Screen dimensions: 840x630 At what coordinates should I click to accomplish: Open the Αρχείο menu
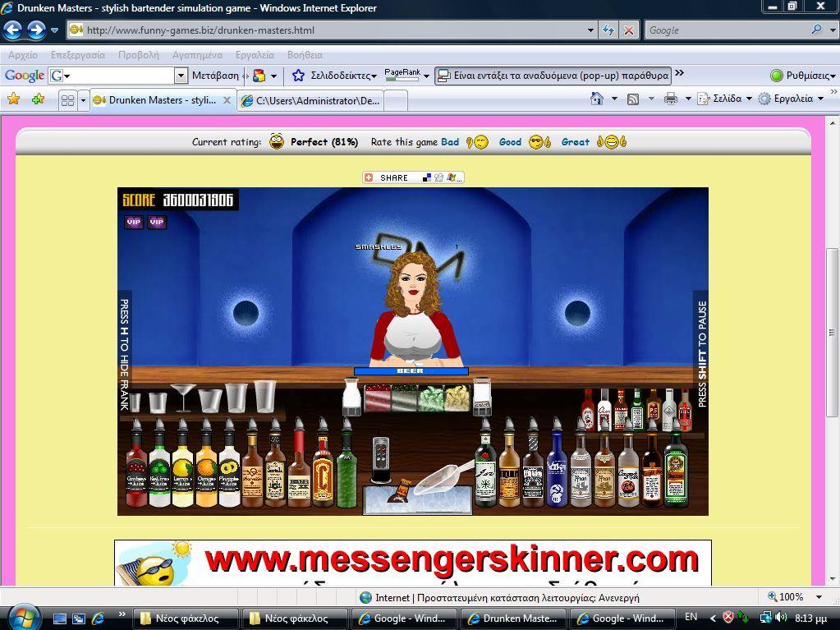[x=23, y=55]
